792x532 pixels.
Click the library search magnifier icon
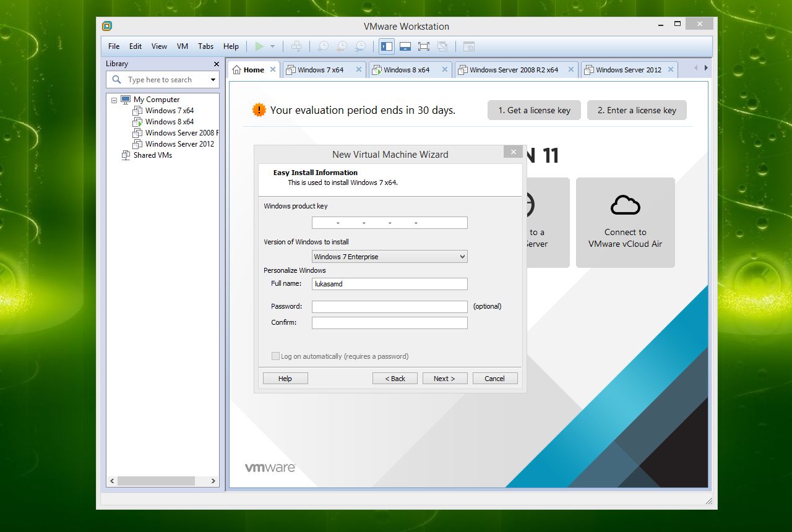116,80
